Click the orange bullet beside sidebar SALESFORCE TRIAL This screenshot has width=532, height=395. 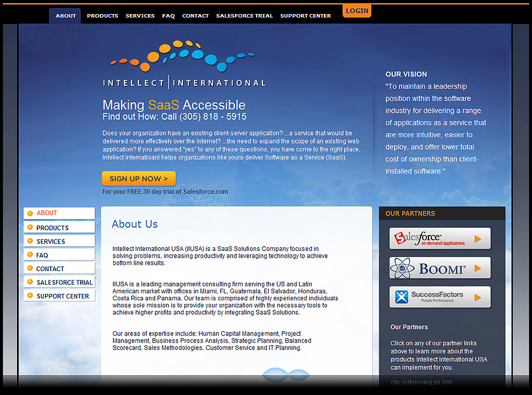coord(30,282)
